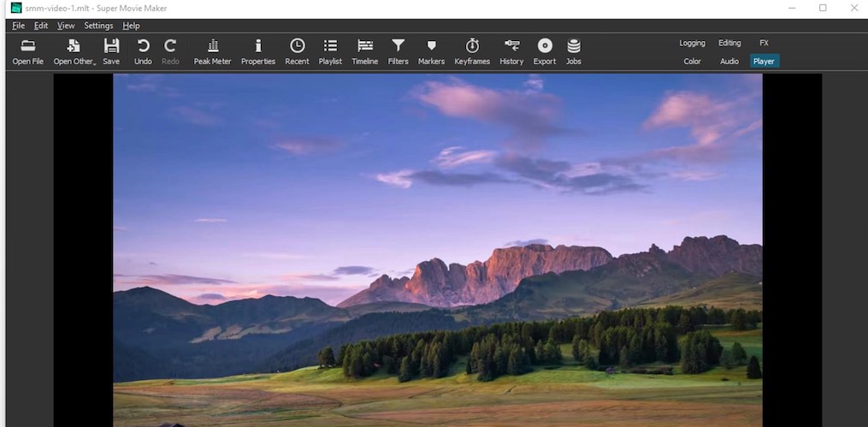Open the Open Other dropdown
This screenshot has height=427, width=868.
[x=74, y=51]
